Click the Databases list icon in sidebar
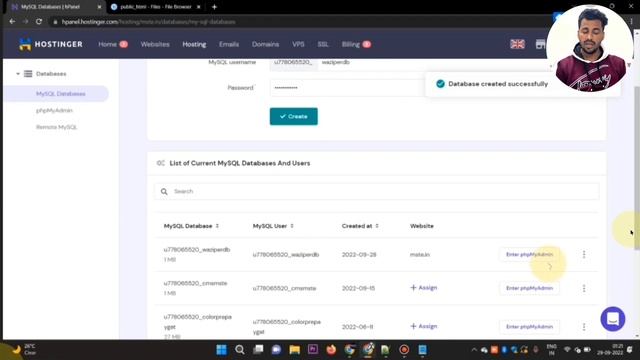Image resolution: width=640 pixels, height=360 pixels. [x=28, y=73]
